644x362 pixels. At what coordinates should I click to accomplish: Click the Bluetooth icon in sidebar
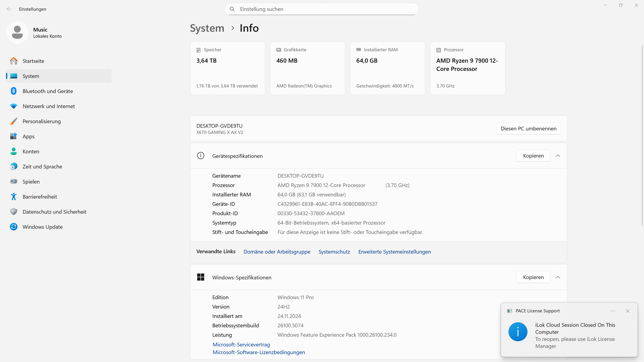point(14,91)
